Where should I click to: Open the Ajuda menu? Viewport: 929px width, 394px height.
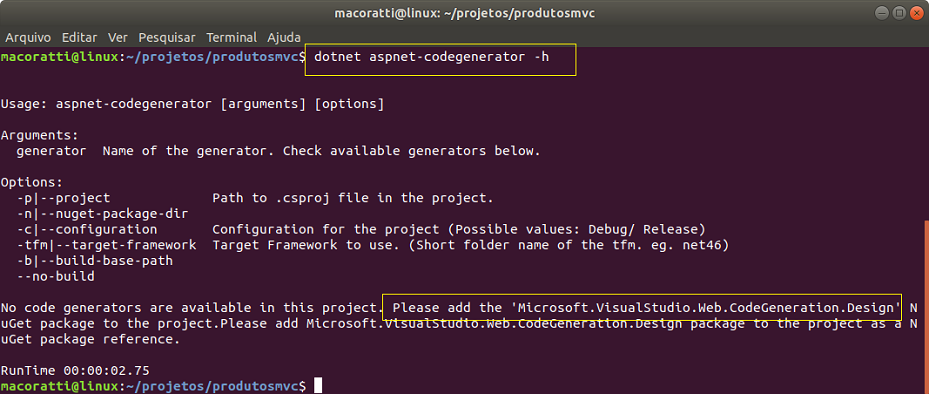284,37
